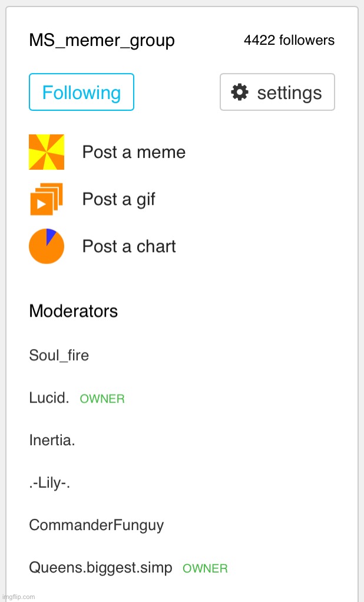Click the OWNER badge beside Queens.biggest.simp
Screen dimensions: 364x602
pos(205,568)
